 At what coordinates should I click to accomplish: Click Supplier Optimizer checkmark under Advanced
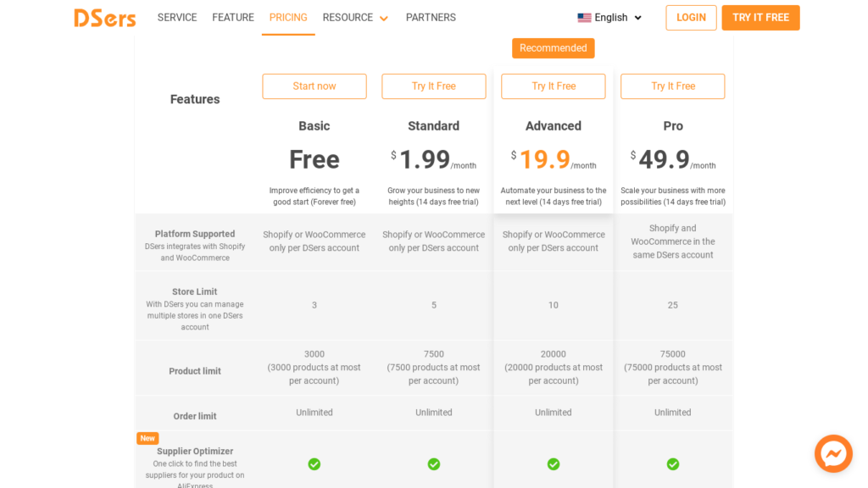tap(553, 464)
